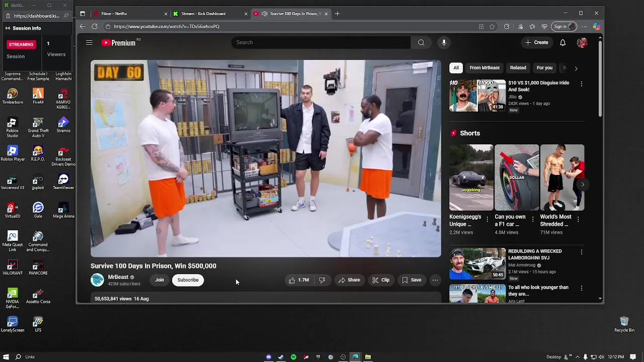Open browser essentials heart icon

click(544, 27)
